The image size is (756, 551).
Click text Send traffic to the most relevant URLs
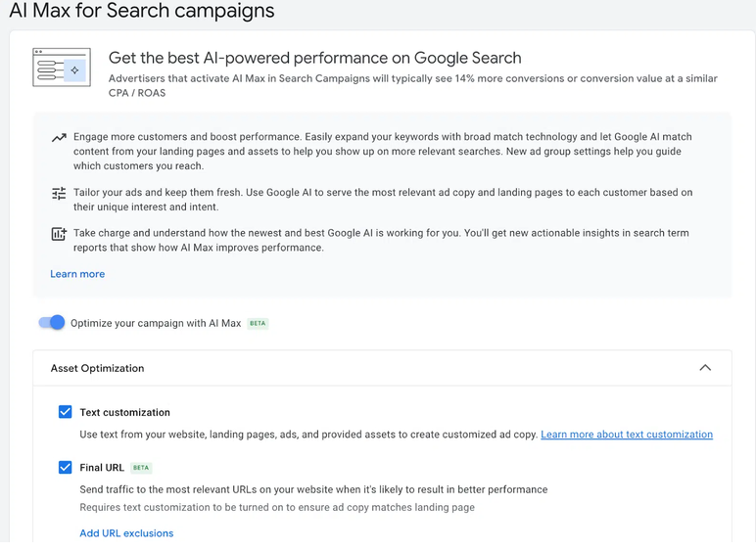[x=313, y=489]
